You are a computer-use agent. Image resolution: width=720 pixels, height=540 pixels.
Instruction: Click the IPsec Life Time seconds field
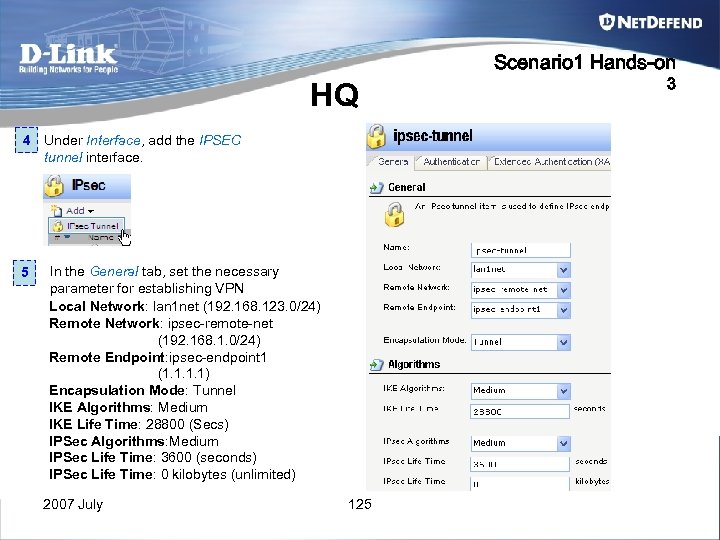pyautogui.click(x=519, y=464)
